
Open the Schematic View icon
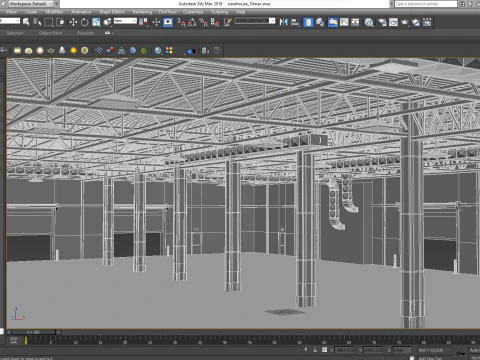click(x=355, y=22)
